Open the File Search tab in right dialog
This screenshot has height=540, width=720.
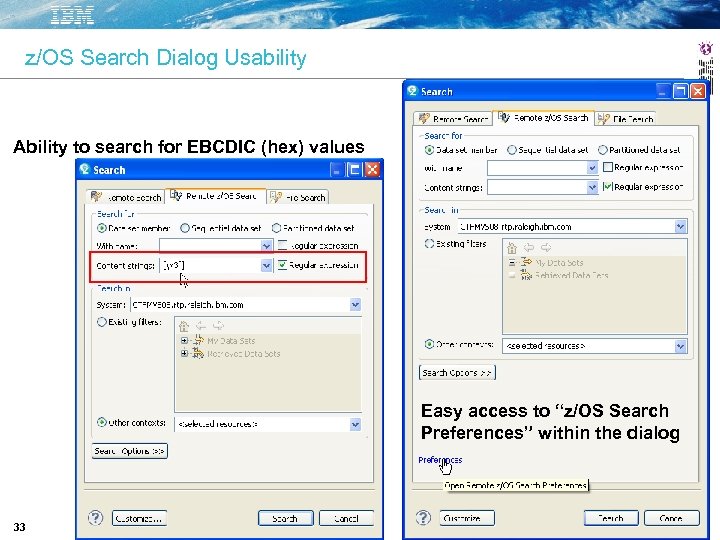(x=625, y=118)
